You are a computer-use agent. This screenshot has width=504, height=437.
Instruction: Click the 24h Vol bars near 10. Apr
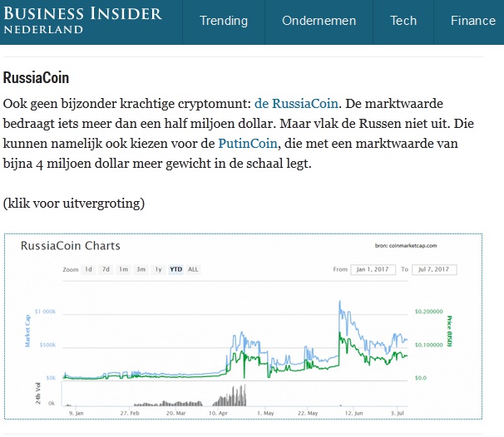pos(230,396)
